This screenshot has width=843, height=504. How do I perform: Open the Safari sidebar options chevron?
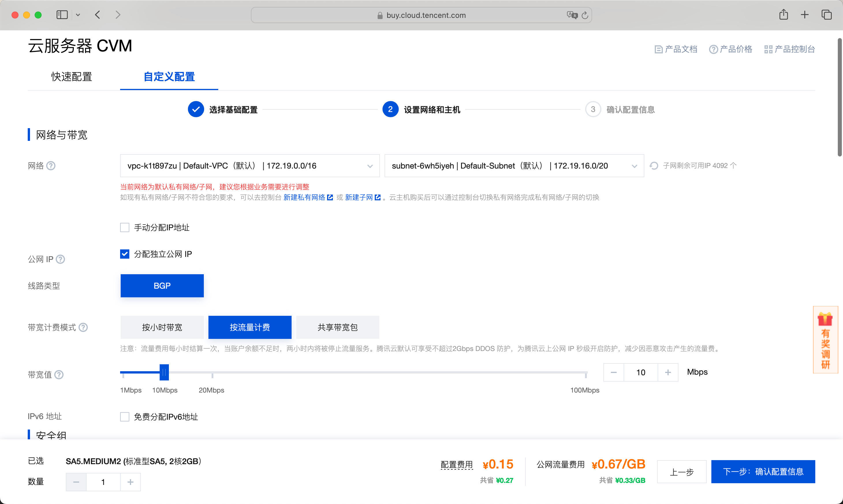(78, 15)
